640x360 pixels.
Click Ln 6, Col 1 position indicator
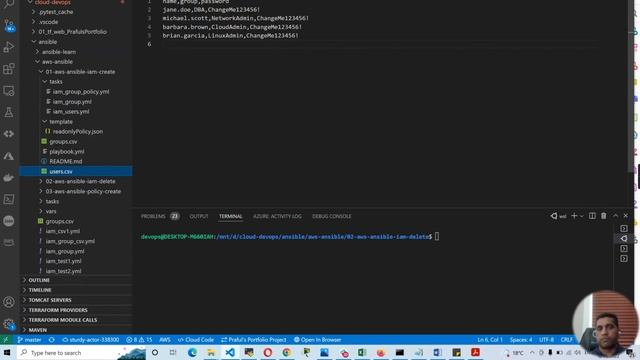coord(490,340)
